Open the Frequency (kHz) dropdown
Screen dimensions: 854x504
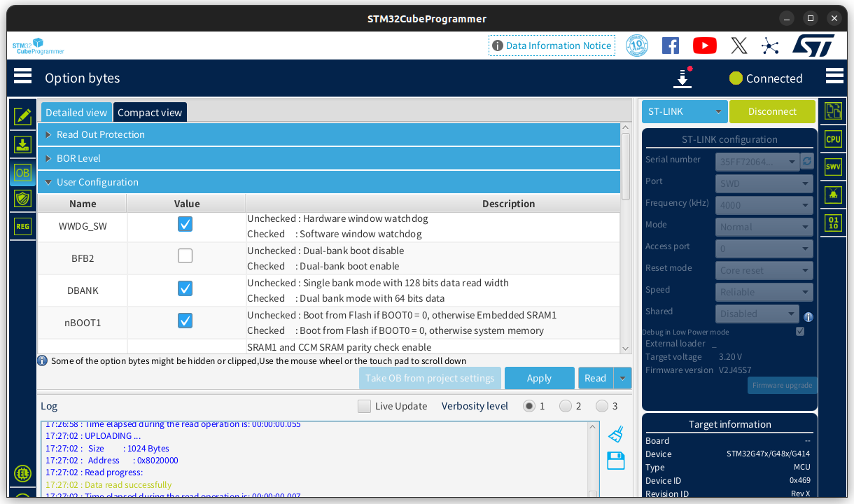(764, 205)
